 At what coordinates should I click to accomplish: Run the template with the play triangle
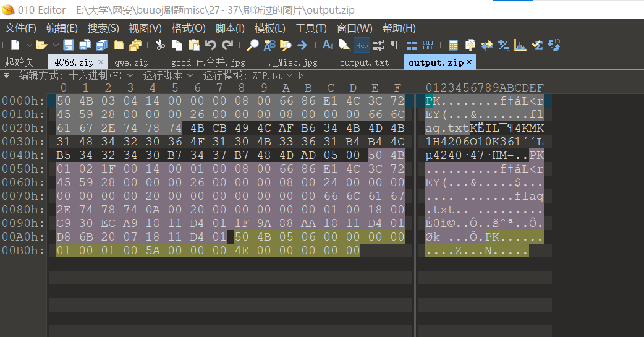301,75
